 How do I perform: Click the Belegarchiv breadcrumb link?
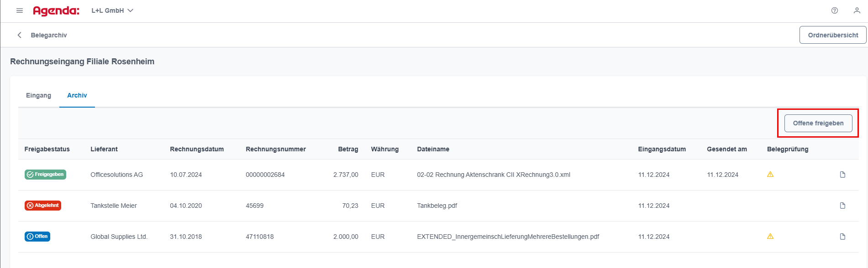[49, 35]
